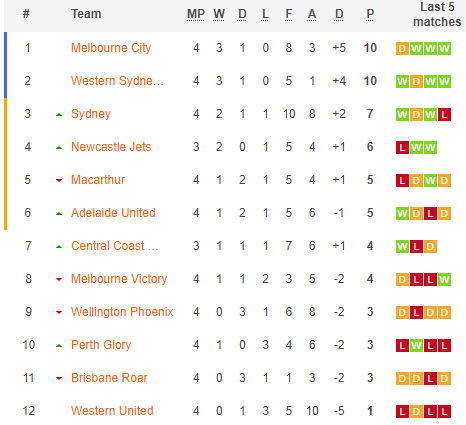
Task: Click Melbourne City's orange D result badge
Action: click(402, 49)
